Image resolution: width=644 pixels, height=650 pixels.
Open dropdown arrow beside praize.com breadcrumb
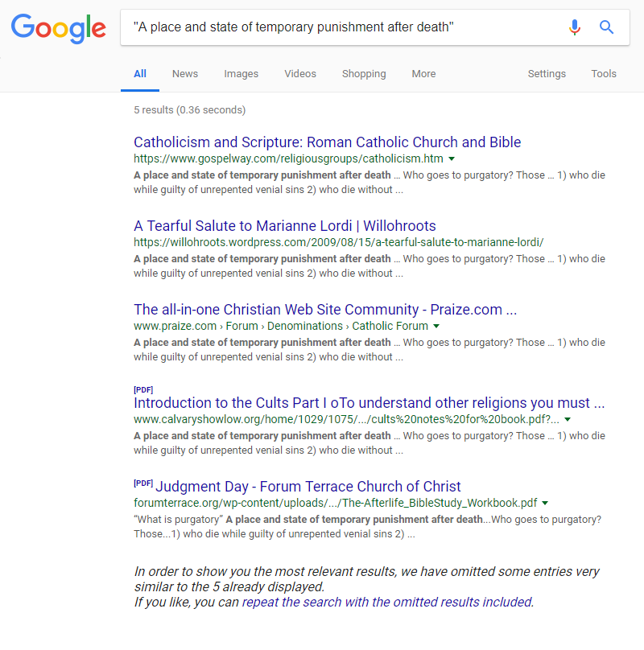pyautogui.click(x=436, y=327)
